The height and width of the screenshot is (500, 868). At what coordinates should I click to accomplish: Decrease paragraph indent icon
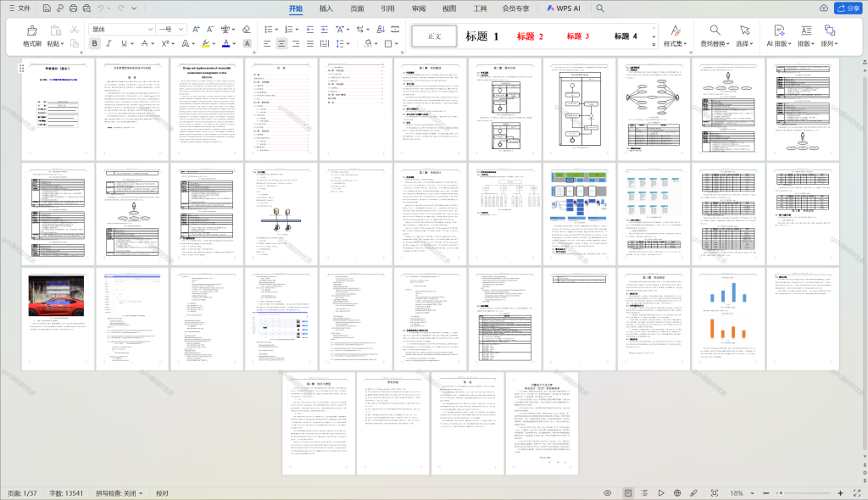[310, 30]
